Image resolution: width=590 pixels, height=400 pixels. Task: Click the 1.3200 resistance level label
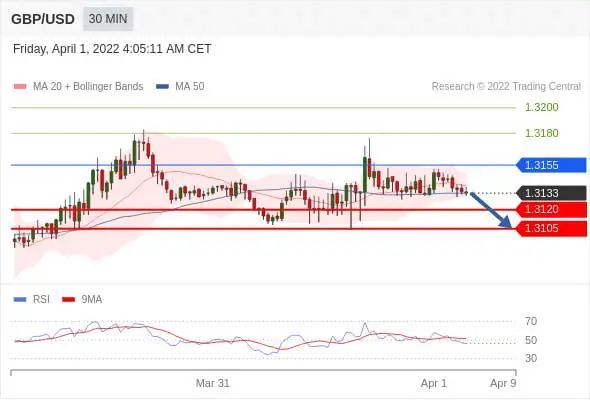[541, 107]
